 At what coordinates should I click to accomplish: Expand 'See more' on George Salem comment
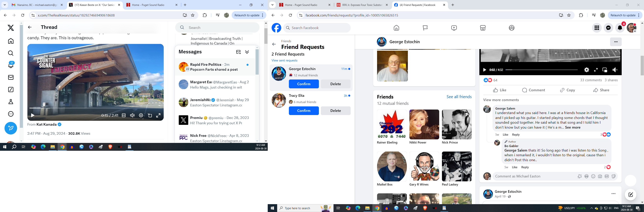click(x=572, y=127)
